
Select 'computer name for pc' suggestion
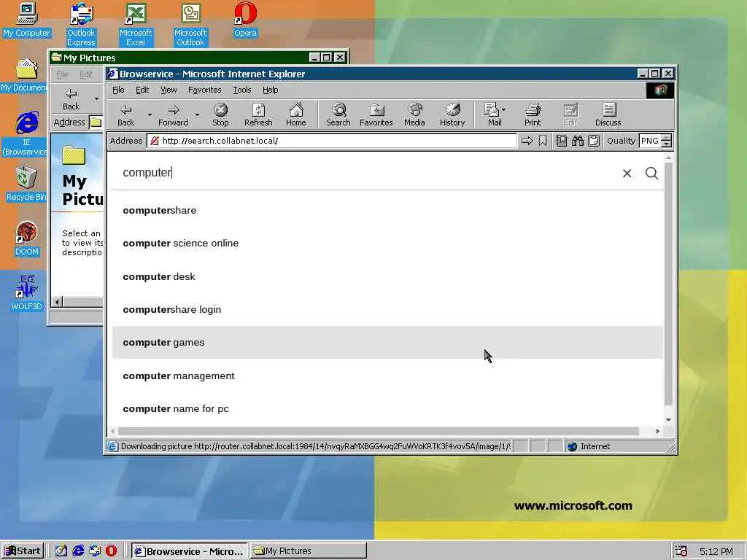387,408
